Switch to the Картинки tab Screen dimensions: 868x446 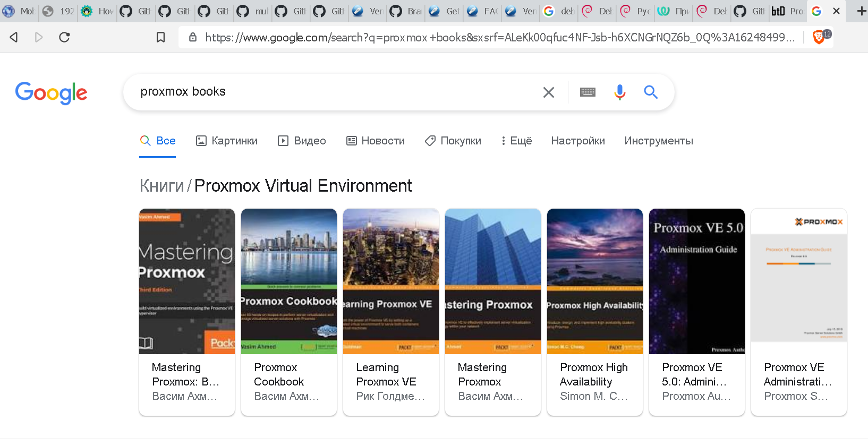click(x=227, y=141)
